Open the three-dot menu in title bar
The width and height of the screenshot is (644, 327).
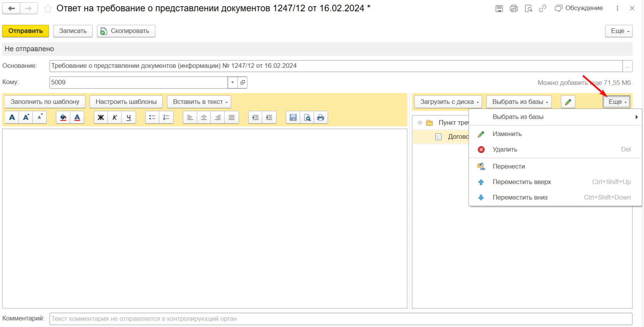click(x=617, y=8)
